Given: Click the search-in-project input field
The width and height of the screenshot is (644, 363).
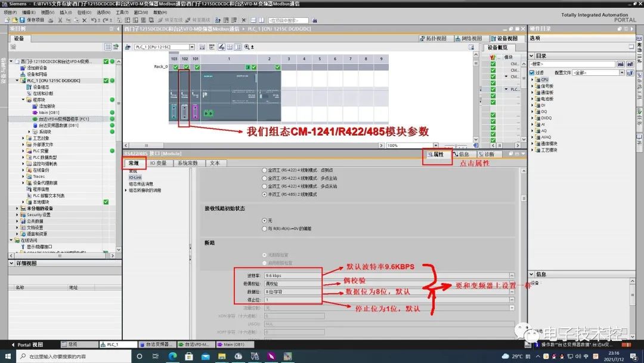Looking at the screenshot, I should [289, 20].
